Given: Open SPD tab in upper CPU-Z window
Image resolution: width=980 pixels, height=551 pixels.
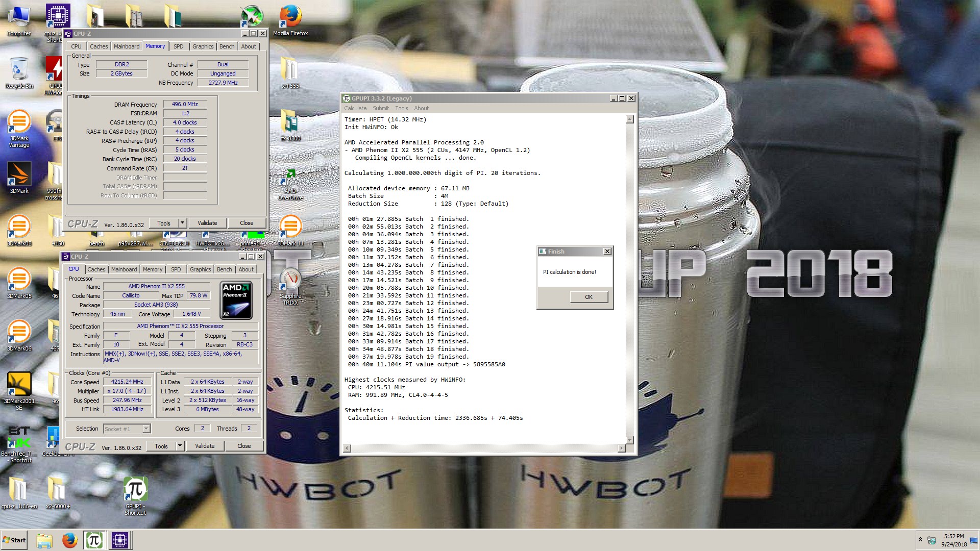Looking at the screenshot, I should 178,46.
